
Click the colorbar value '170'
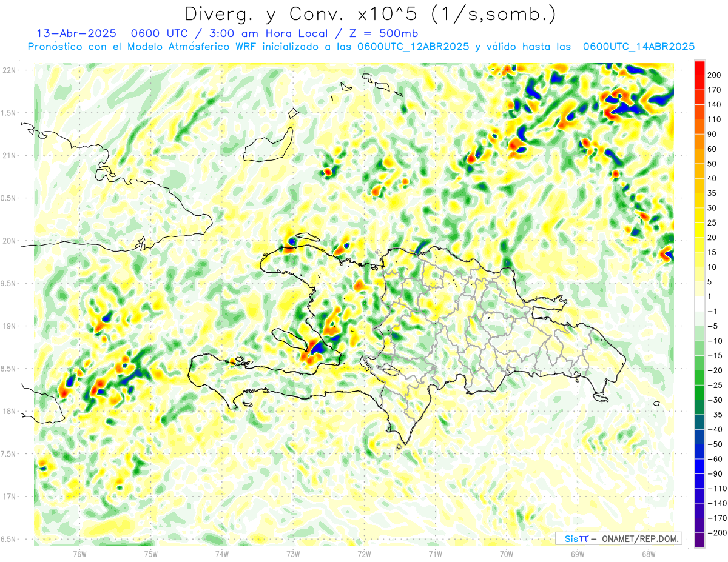(x=714, y=90)
